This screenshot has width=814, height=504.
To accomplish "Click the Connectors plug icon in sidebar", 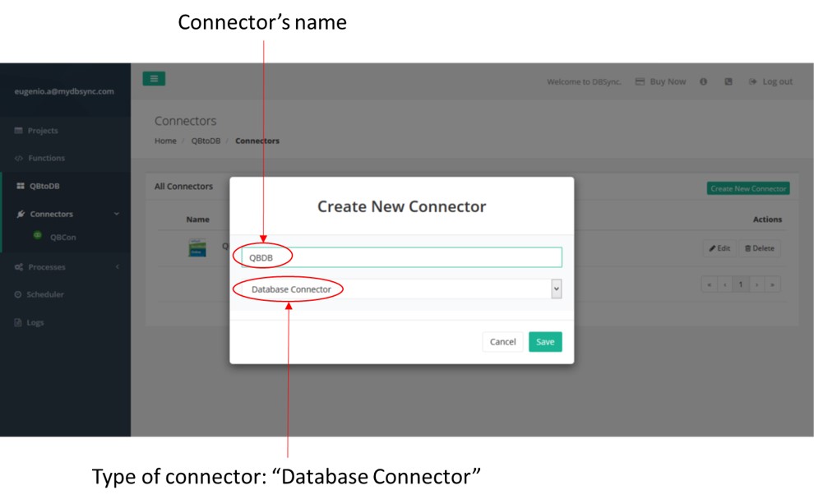I will (20, 215).
